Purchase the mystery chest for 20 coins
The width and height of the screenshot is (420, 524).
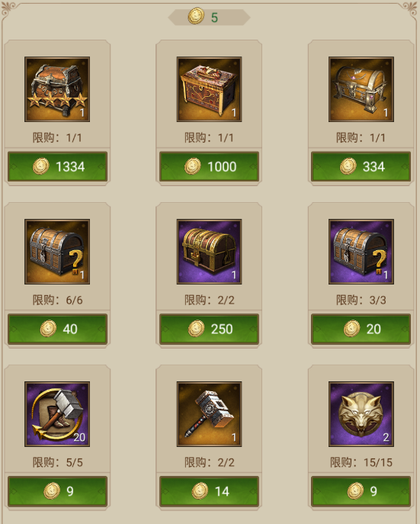(361, 329)
